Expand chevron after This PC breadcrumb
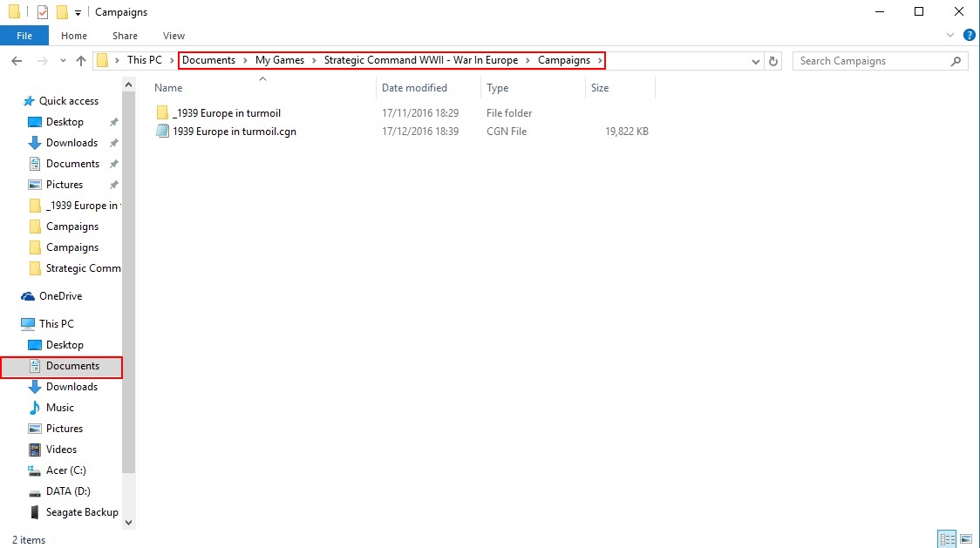Viewport: 980px width, 548px height. click(x=171, y=61)
